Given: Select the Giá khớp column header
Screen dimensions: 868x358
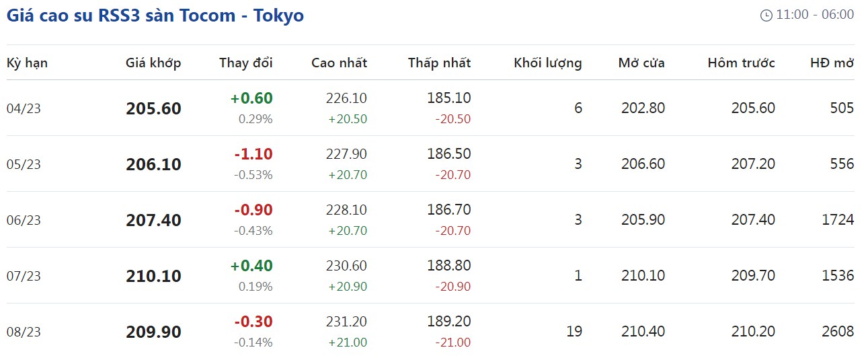Looking at the screenshot, I should 153,63.
